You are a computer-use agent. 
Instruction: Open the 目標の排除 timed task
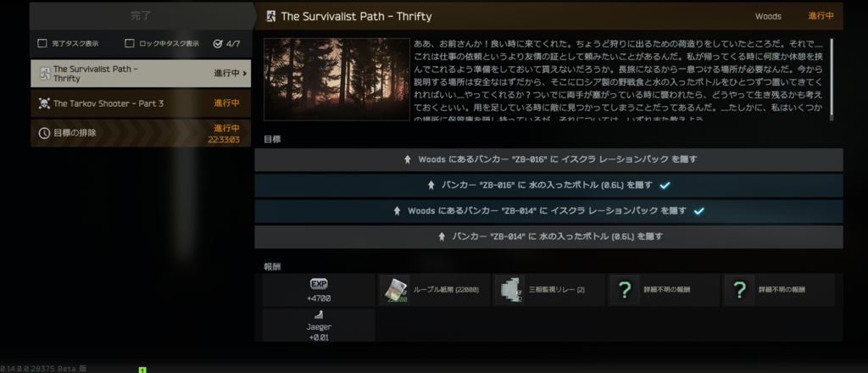pyautogui.click(x=141, y=133)
